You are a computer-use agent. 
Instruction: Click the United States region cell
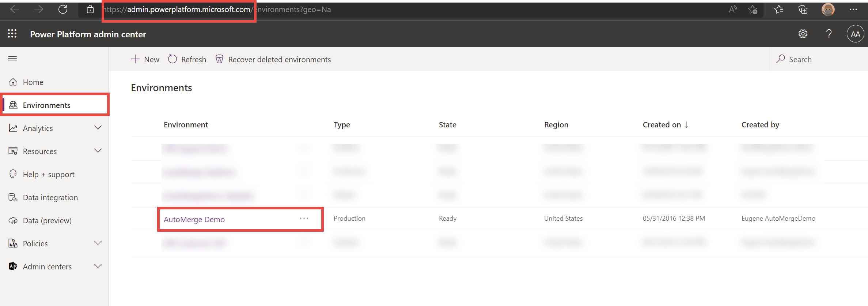pos(563,219)
